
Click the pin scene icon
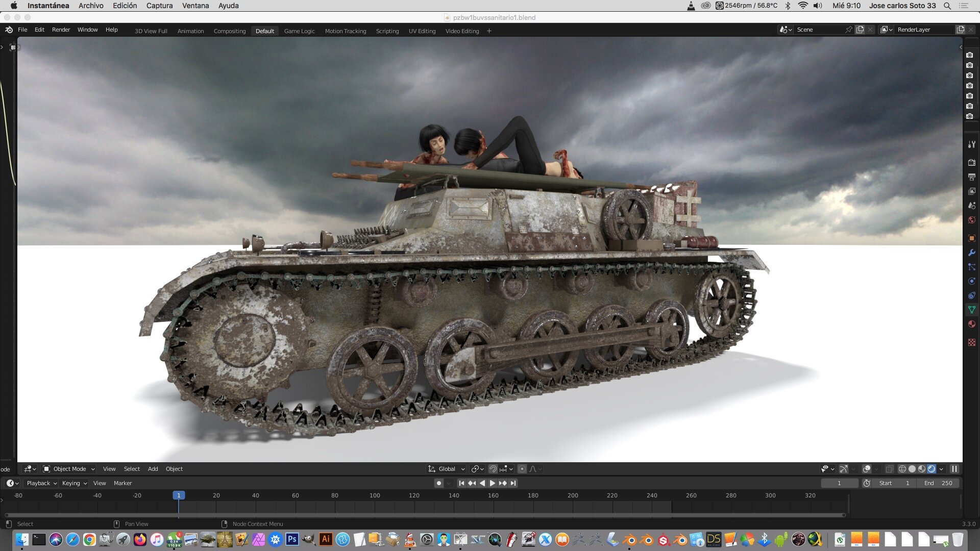(x=848, y=30)
